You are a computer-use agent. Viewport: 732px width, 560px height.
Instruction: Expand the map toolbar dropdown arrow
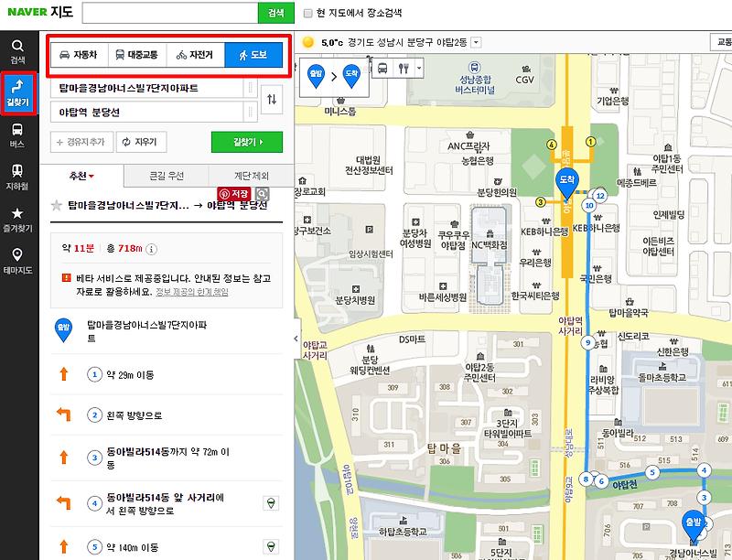tap(419, 69)
